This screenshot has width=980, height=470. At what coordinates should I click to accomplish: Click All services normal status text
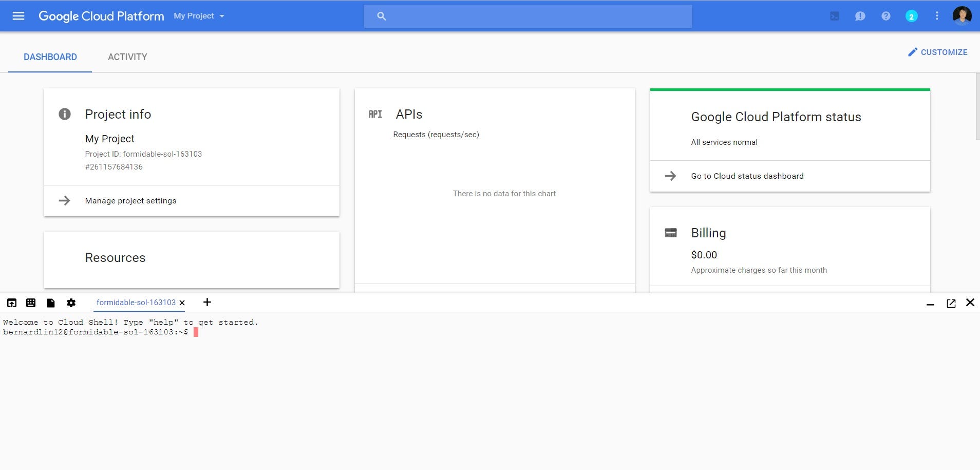tap(724, 142)
